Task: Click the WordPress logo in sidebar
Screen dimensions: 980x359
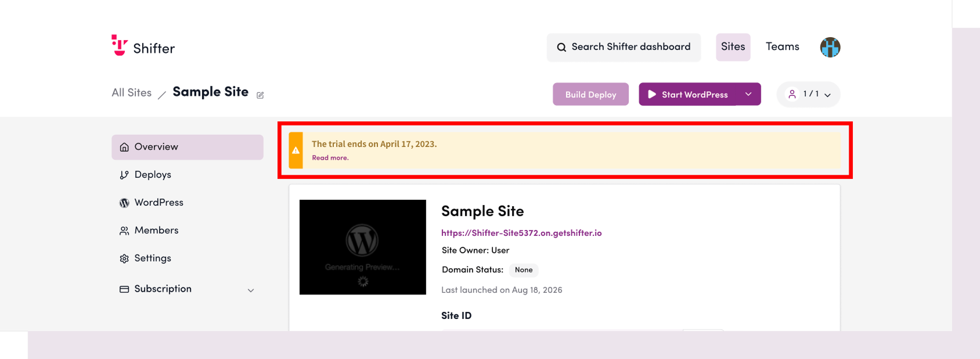Action: click(124, 203)
